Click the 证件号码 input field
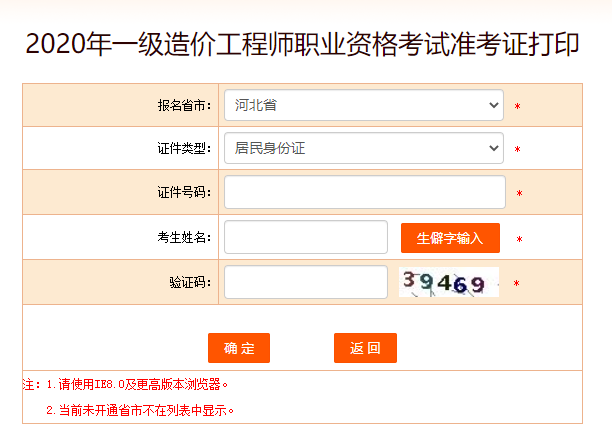Screen dimensions: 612x445 pyautogui.click(x=364, y=193)
